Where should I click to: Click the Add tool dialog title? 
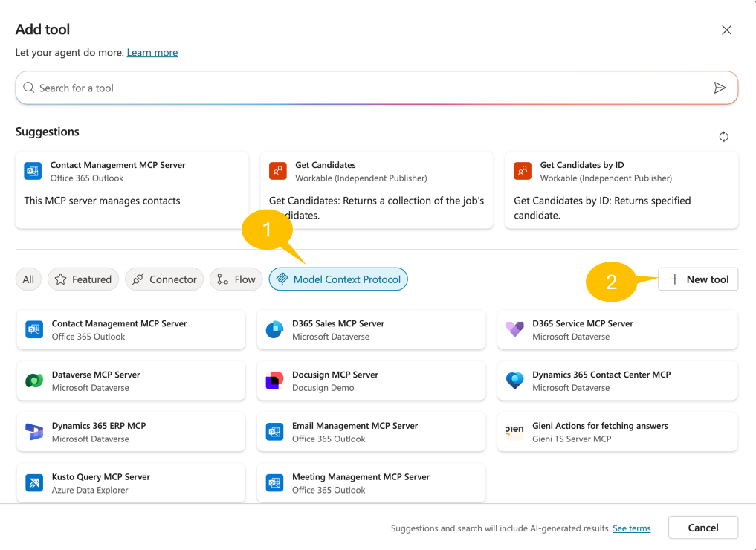point(42,30)
